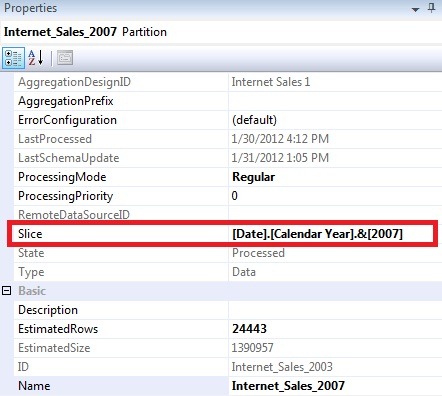This screenshot has height=396, width=442.
Task: Select the State property
Action: [x=31, y=253]
